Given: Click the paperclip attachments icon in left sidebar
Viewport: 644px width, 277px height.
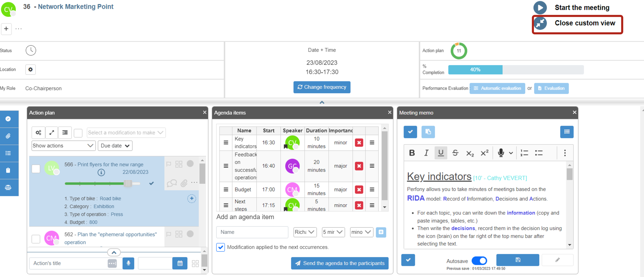Looking at the screenshot, I should pos(8,136).
